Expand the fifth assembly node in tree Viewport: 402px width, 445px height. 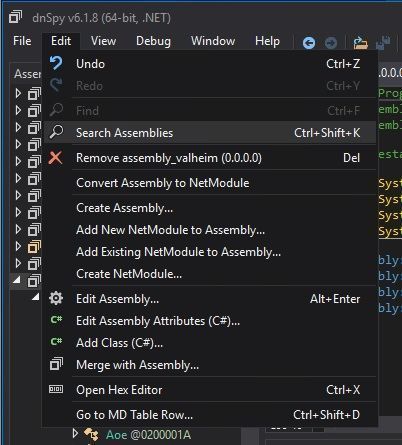tap(18, 161)
